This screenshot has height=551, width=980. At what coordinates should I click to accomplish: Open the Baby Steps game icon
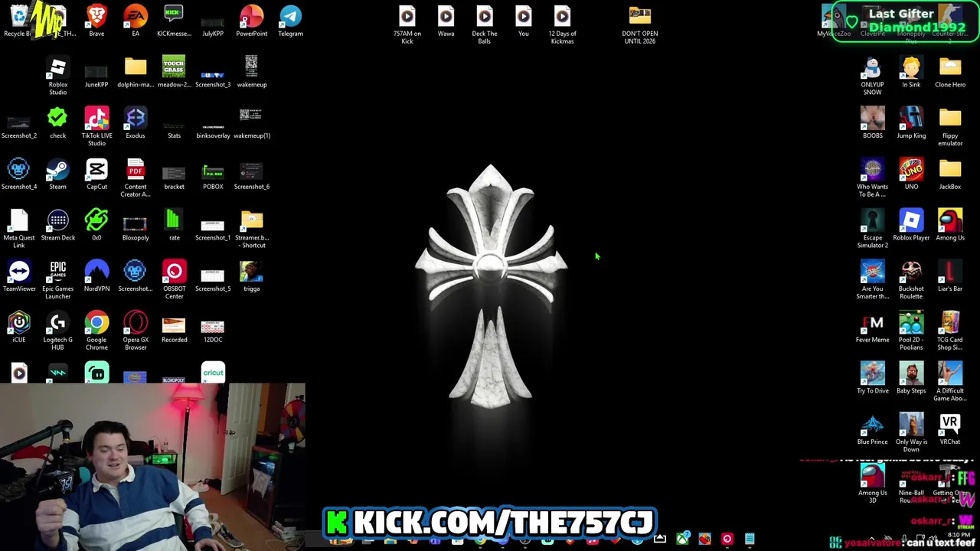coord(911,378)
